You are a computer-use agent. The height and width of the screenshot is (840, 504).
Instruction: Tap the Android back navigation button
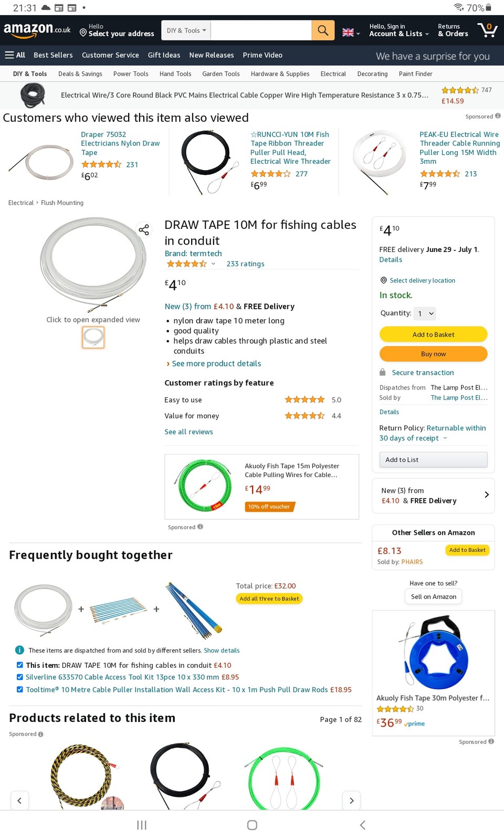362,825
